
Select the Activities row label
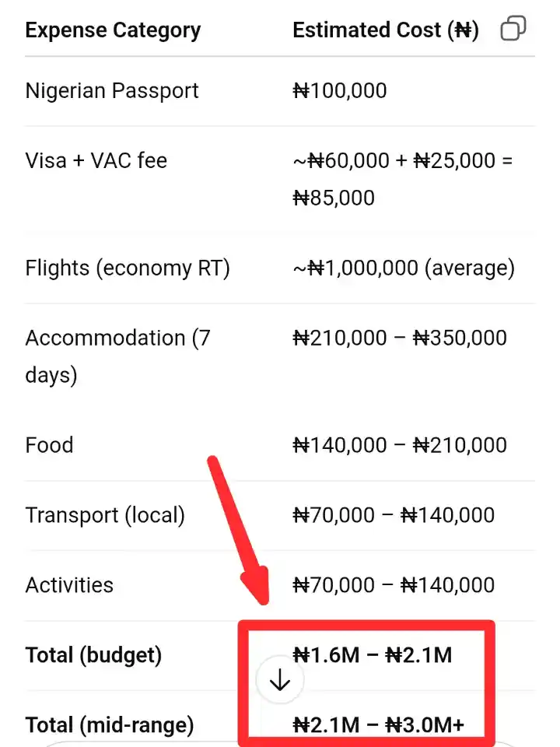[69, 585]
